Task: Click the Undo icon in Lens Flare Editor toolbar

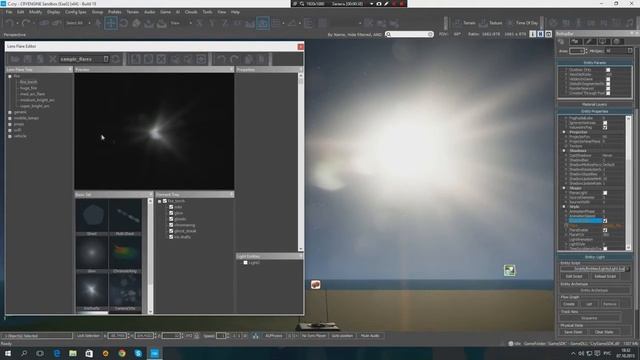Action: coord(221,59)
